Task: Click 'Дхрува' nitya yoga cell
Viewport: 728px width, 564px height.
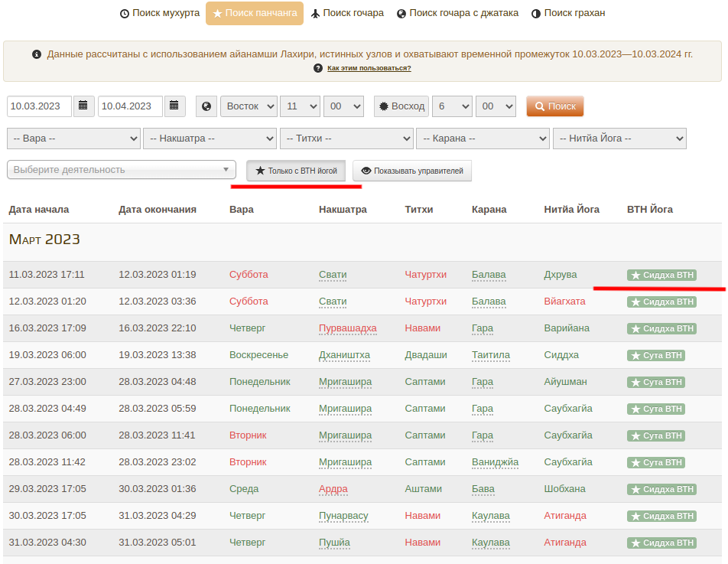Action: pos(561,275)
